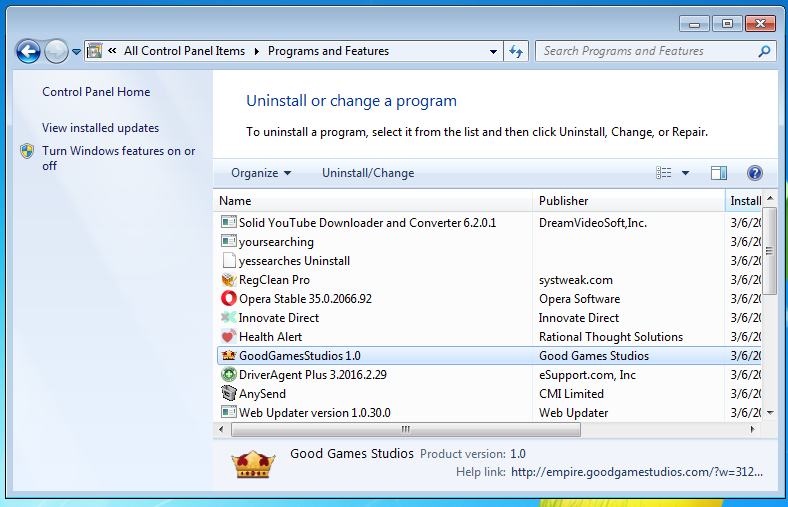Screen dimensions: 788x507
Task: Click the yoursearching program icon
Action: coord(229,241)
